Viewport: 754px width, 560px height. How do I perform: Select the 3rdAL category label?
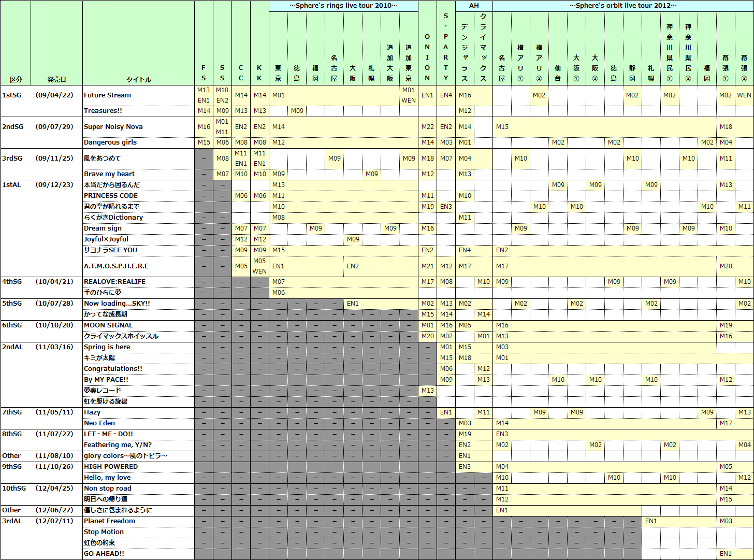(12, 521)
